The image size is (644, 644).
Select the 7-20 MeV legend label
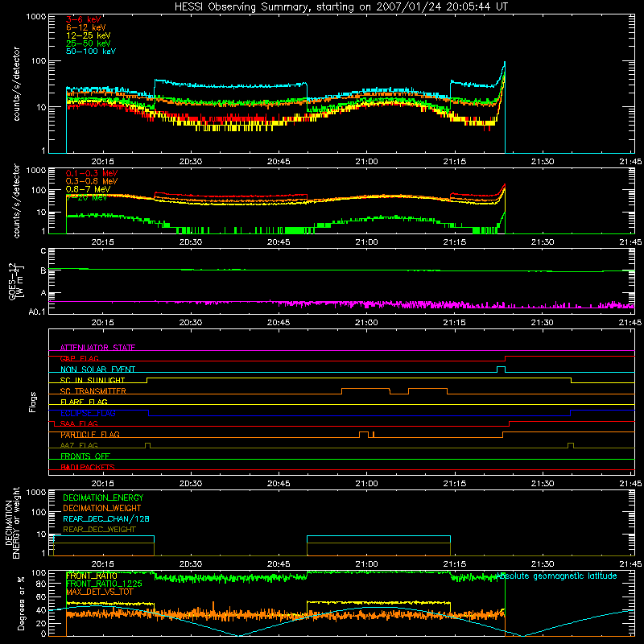click(x=86, y=197)
